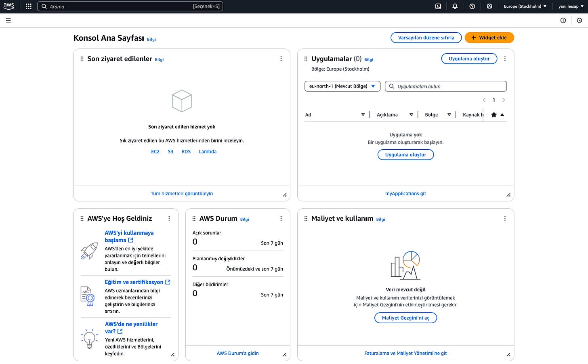Viewport: 588px width, 364px height.
Task: Click the Diğer bildirimler count value
Action: coord(195,293)
